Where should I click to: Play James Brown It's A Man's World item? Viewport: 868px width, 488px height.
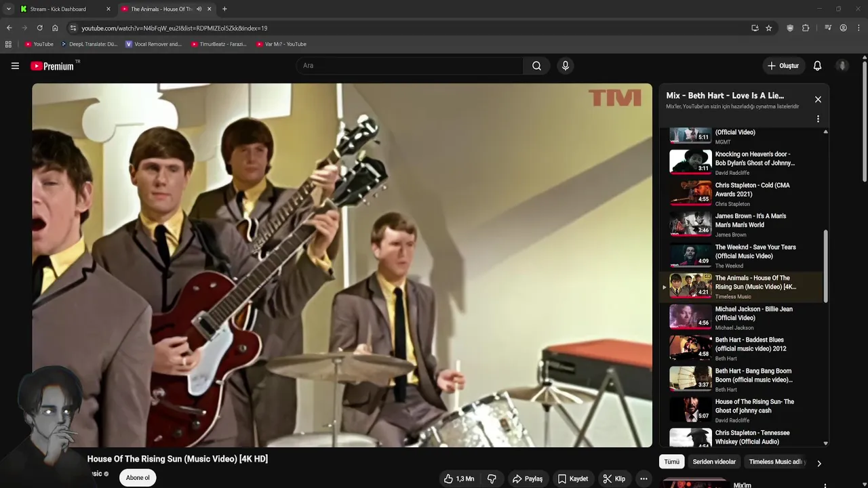[742, 225]
